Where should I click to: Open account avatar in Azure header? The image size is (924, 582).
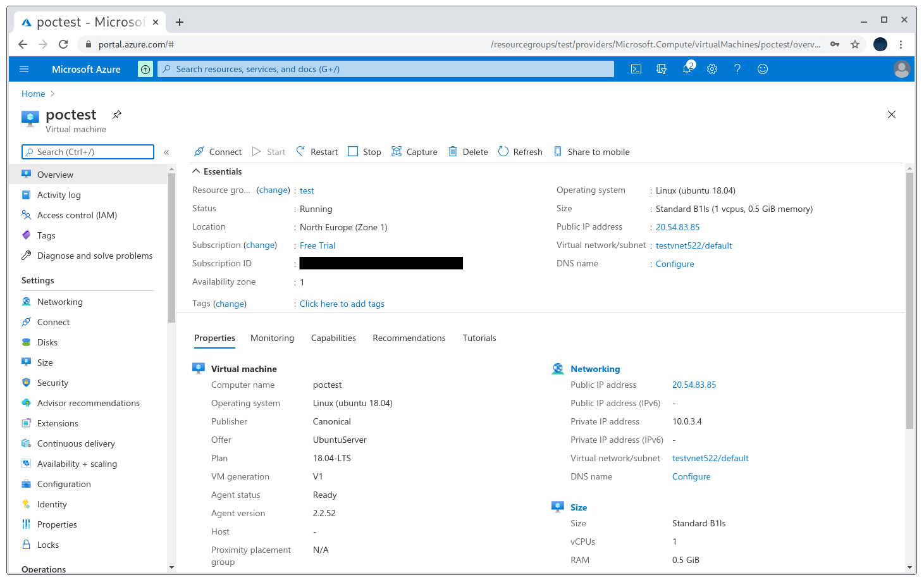coord(902,69)
